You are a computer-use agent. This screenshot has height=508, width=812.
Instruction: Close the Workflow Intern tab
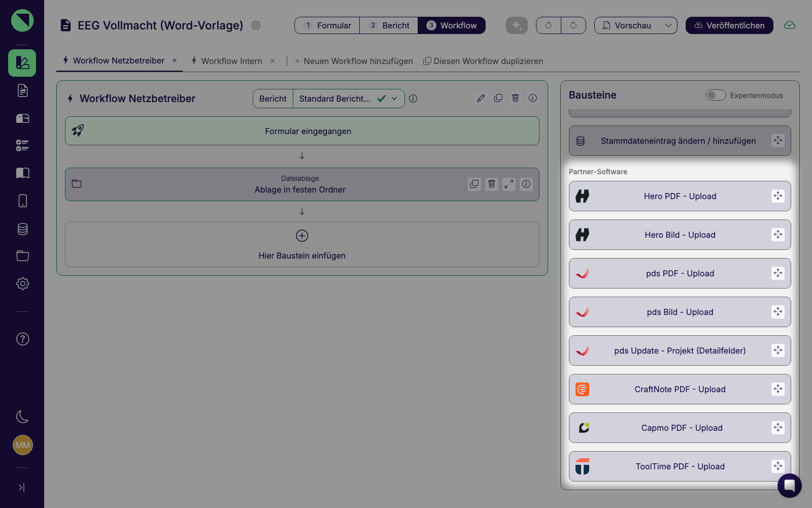coord(273,61)
